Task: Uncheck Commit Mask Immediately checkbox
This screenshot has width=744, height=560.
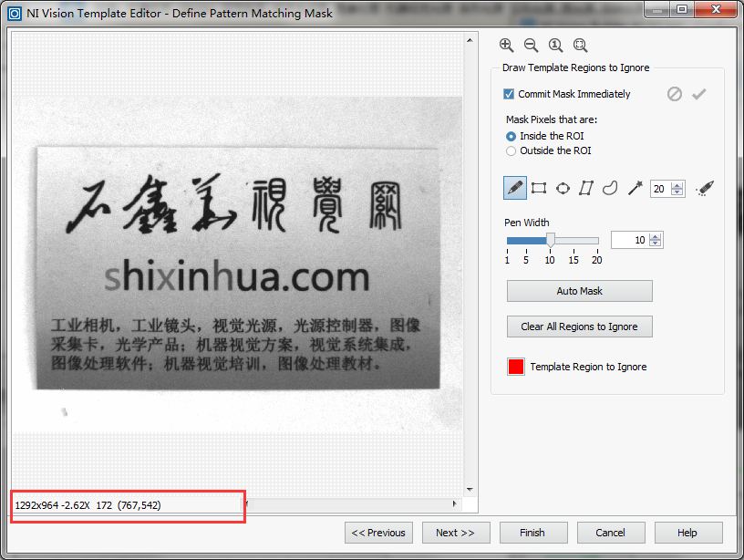Action: pyautogui.click(x=509, y=94)
